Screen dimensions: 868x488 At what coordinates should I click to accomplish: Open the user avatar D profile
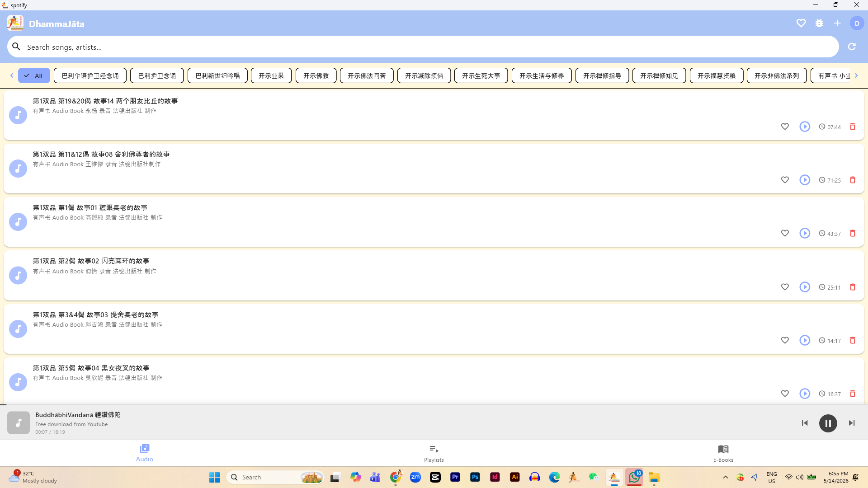(x=857, y=23)
